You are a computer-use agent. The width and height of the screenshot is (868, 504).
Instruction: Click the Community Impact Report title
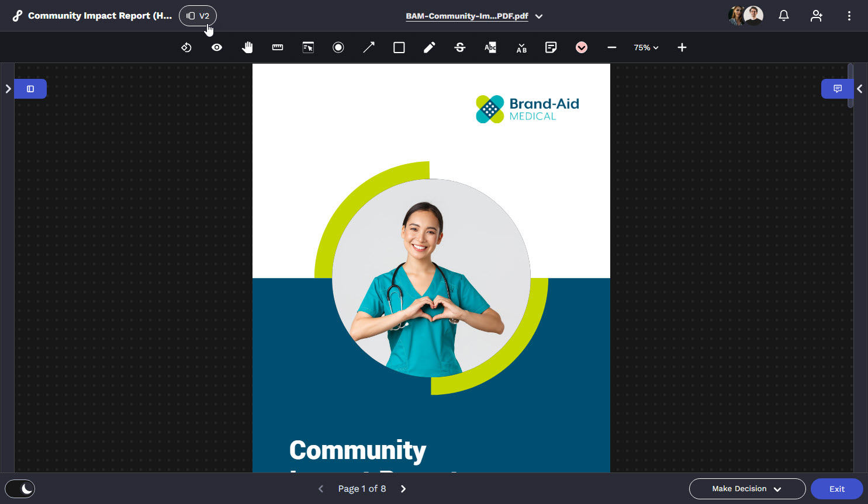100,16
